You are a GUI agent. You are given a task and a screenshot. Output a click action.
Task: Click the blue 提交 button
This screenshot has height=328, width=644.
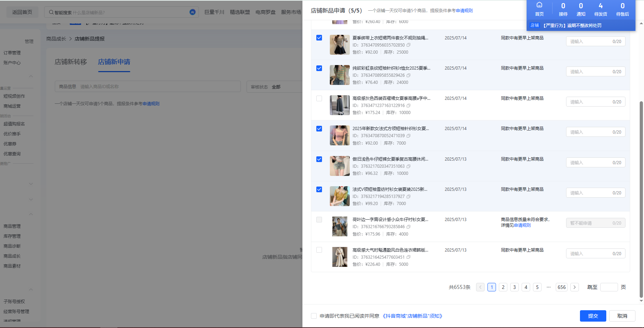pos(593,316)
